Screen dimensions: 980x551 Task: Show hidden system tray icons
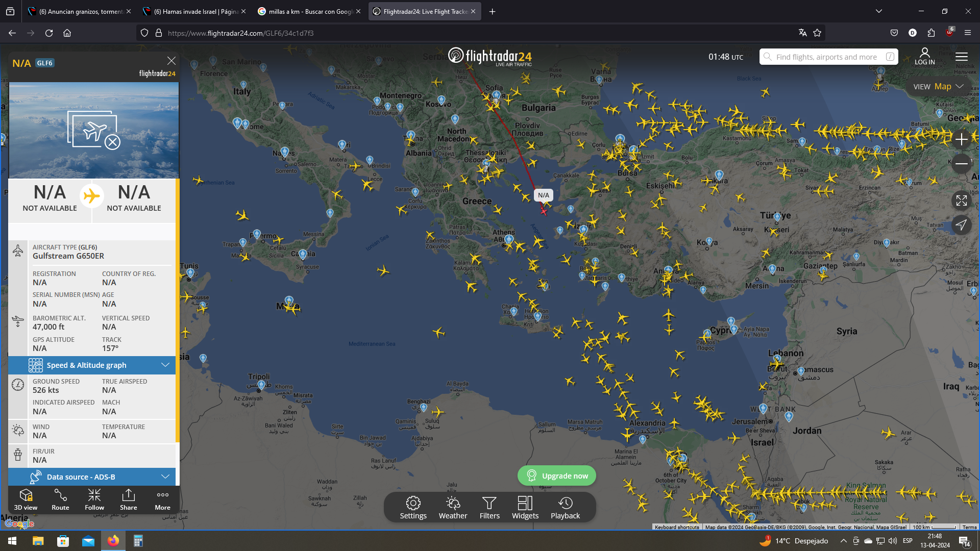click(x=843, y=541)
